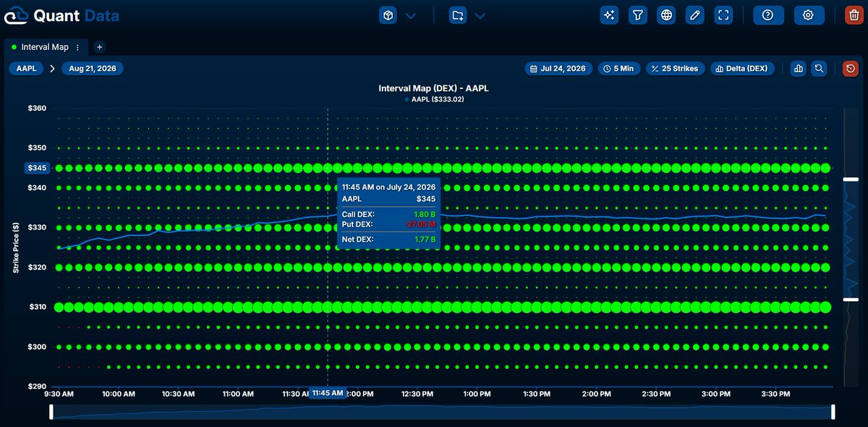Switch to the Interval Map tab
Viewport: 868px width, 427px height.
45,47
